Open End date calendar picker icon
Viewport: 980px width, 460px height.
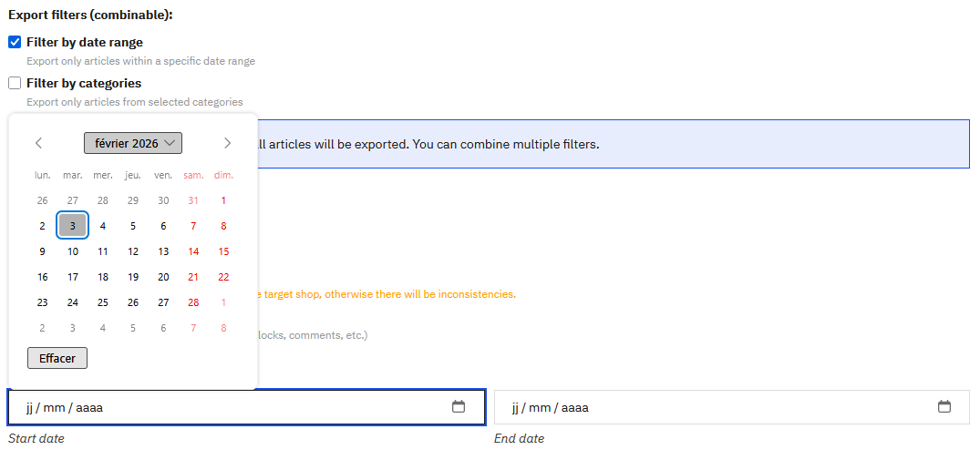(x=944, y=407)
